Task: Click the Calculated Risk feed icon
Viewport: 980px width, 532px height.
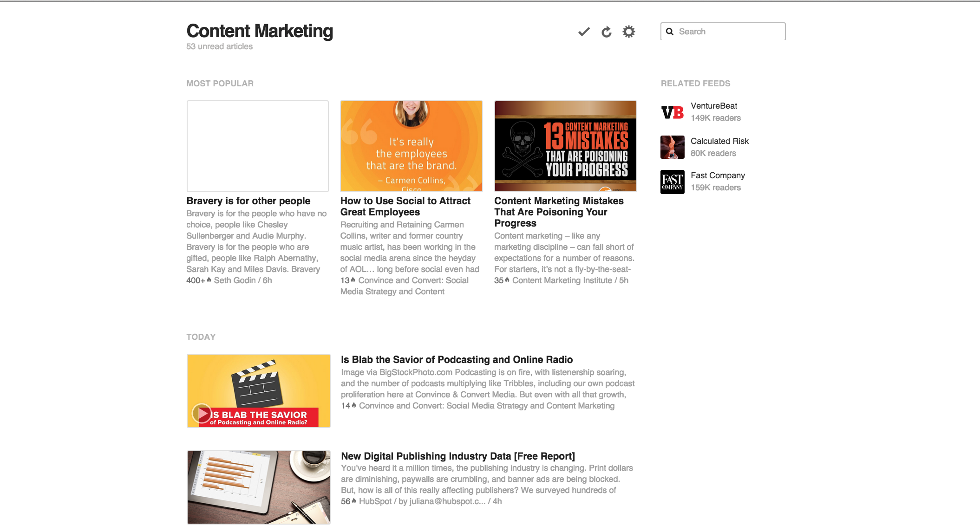Action: coord(672,147)
